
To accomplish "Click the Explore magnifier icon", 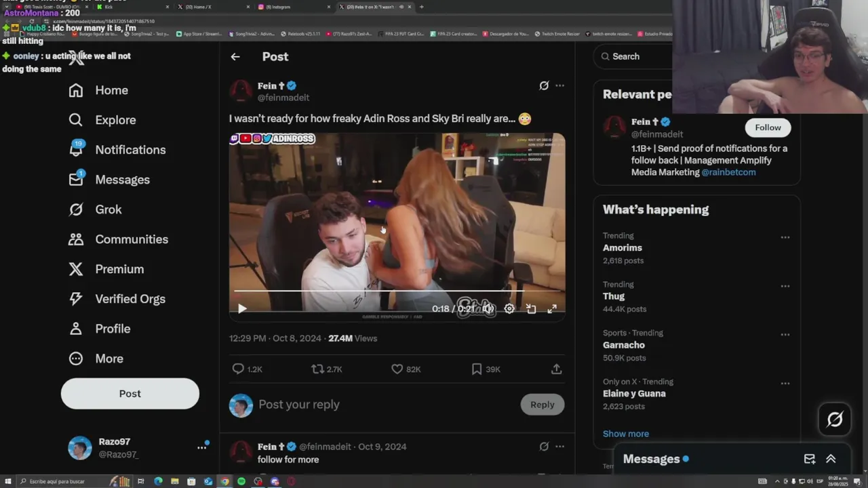I will coord(76,120).
